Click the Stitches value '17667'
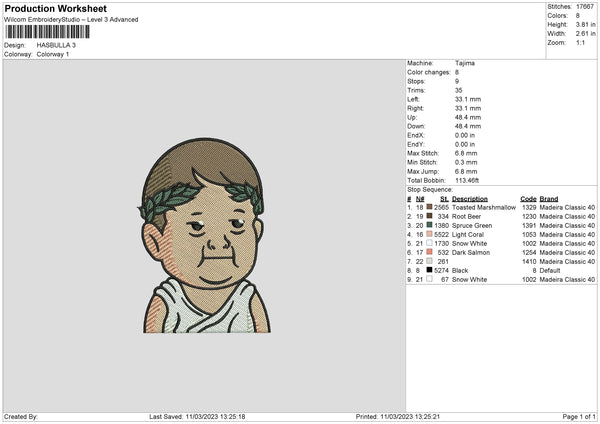Image resolution: width=600 pixels, height=424 pixels. point(585,7)
